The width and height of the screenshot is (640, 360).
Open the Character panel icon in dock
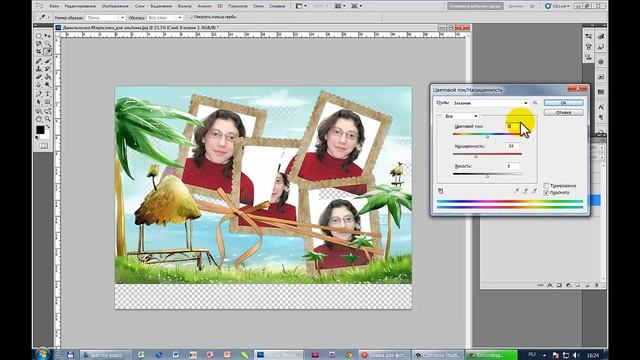(601, 107)
